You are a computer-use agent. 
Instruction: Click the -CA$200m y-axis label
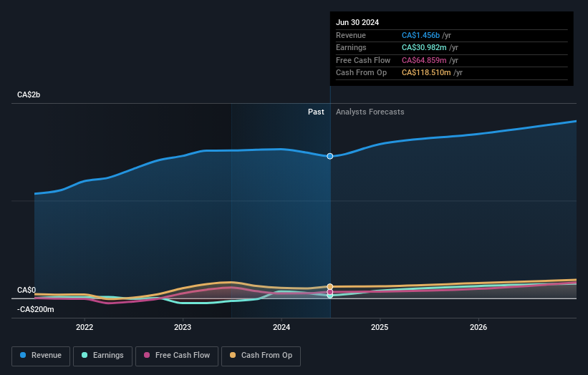pyautogui.click(x=35, y=309)
